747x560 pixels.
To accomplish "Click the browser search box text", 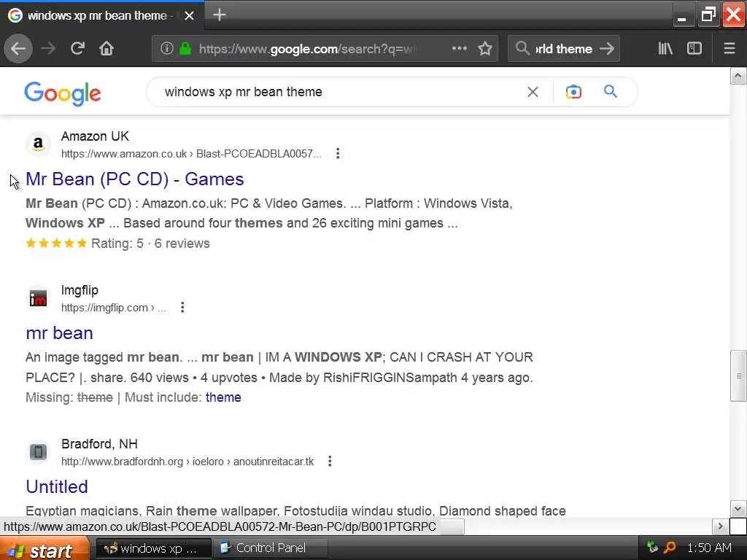I will (x=564, y=49).
